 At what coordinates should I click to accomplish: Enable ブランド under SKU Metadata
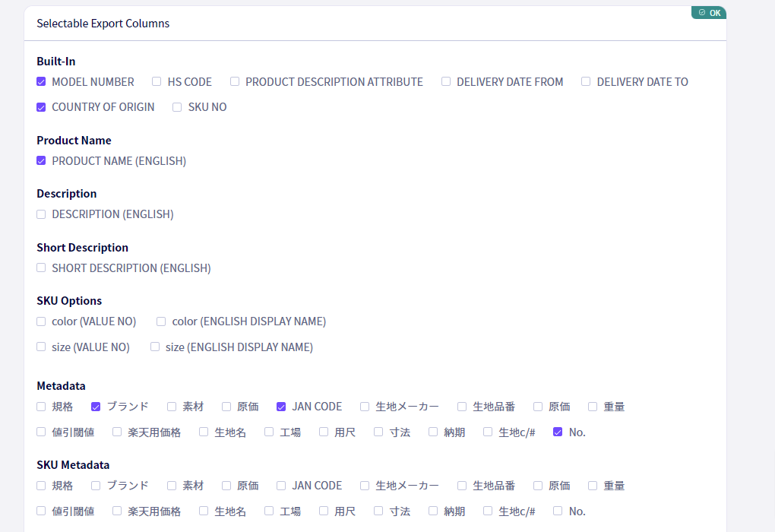tap(96, 486)
